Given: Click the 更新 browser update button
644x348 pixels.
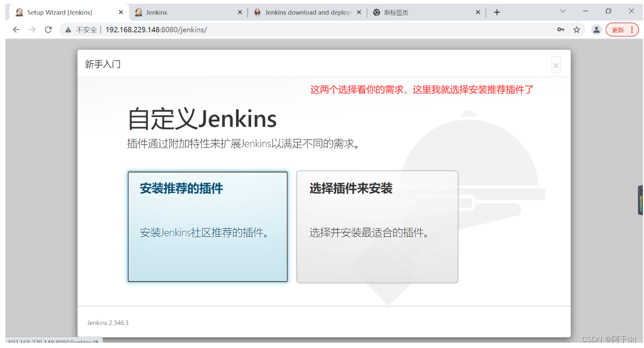Looking at the screenshot, I should [x=622, y=30].
